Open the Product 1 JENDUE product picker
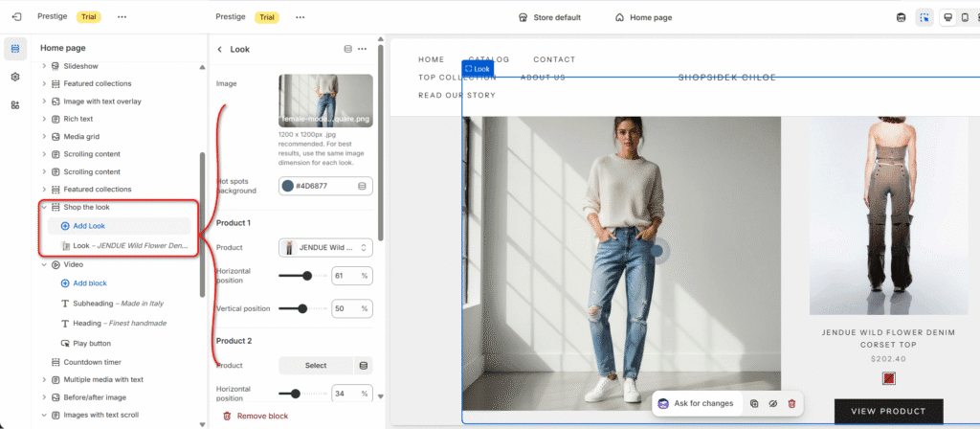 [x=325, y=247]
